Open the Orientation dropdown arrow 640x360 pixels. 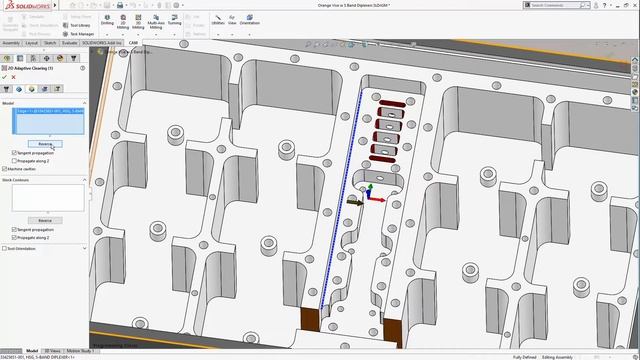pos(249,34)
